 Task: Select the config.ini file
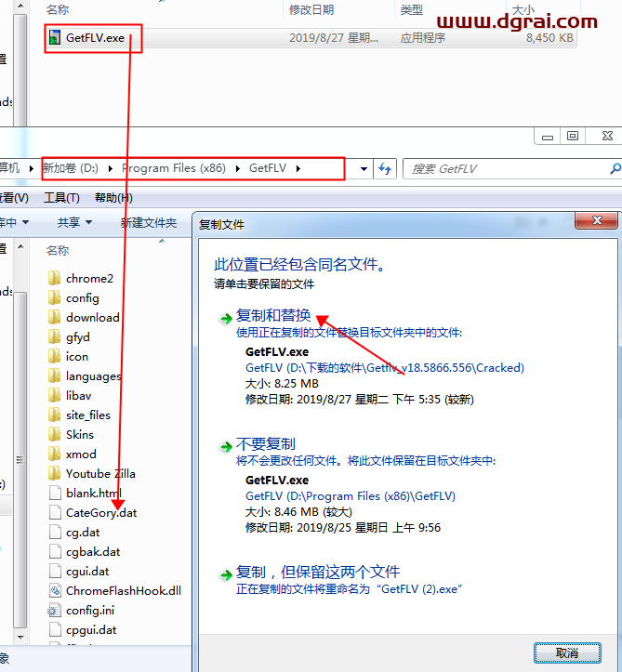(x=81, y=611)
